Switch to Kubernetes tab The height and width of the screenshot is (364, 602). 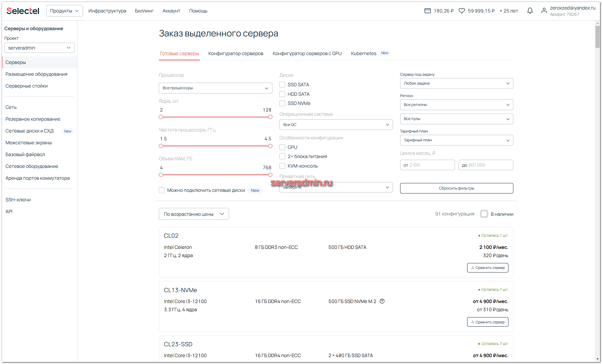click(x=363, y=53)
